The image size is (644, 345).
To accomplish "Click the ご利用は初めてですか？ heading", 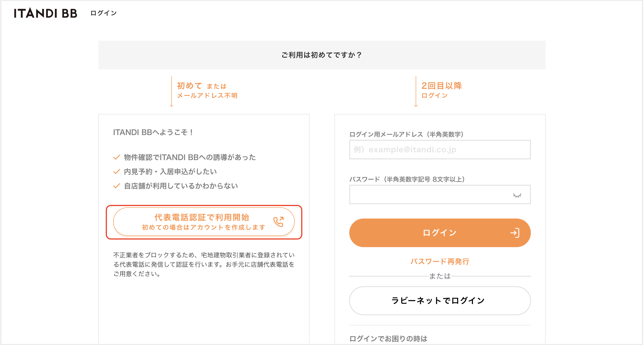I will (x=322, y=55).
